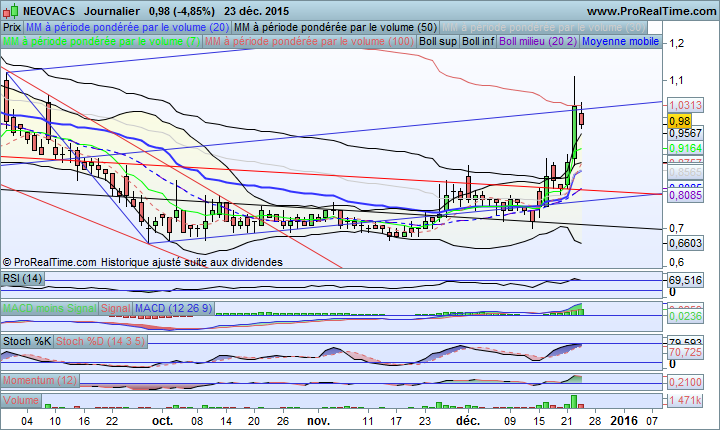Click the purple 0,8085 price axis tag
The width and height of the screenshot is (720, 430).
[x=685, y=195]
